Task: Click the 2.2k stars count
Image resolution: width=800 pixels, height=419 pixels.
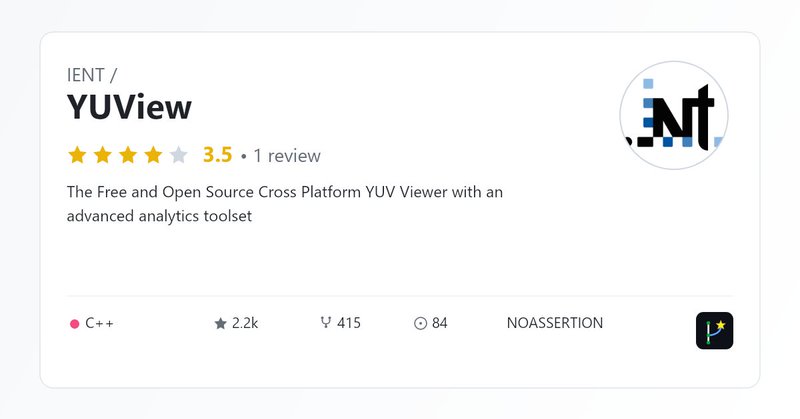Action: click(245, 323)
